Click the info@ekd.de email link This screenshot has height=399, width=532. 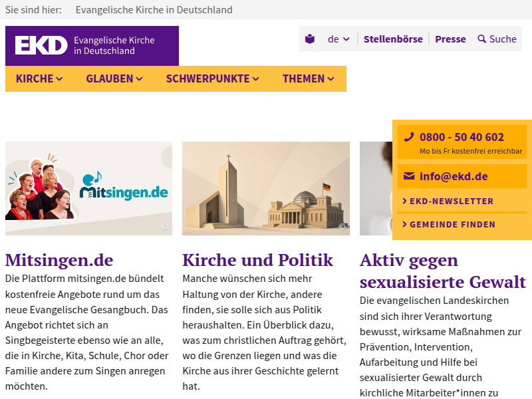pos(454,176)
